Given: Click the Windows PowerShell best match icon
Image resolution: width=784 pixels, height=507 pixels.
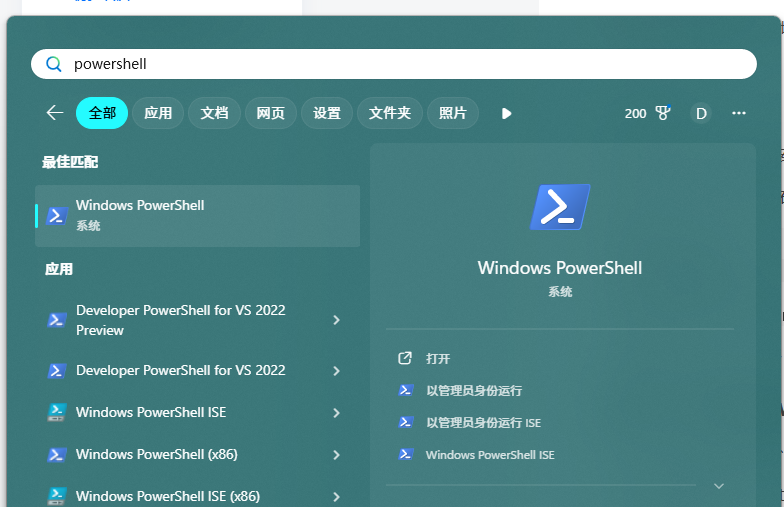Looking at the screenshot, I should [57, 216].
